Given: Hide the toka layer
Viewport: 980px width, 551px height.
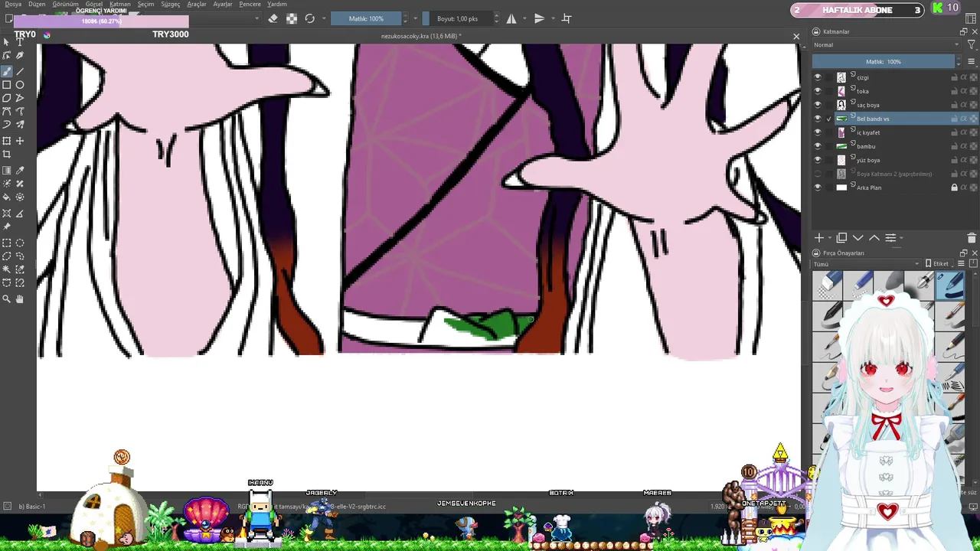Looking at the screenshot, I should pyautogui.click(x=818, y=91).
